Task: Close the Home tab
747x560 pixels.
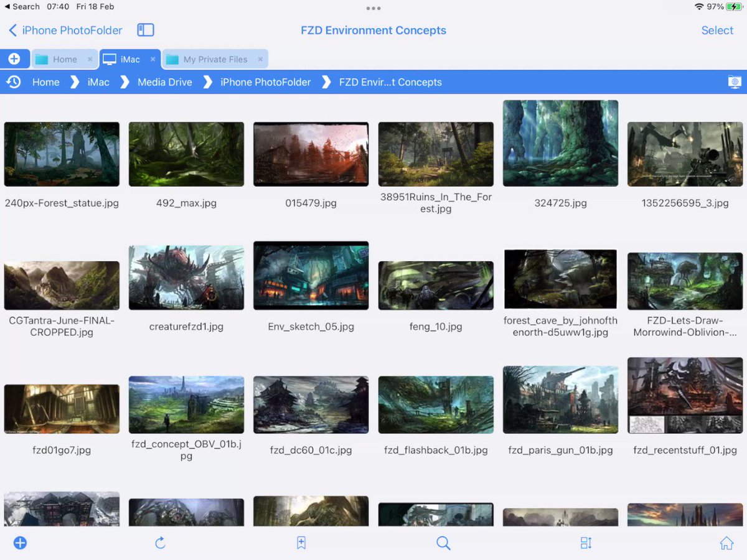Action: (90, 59)
